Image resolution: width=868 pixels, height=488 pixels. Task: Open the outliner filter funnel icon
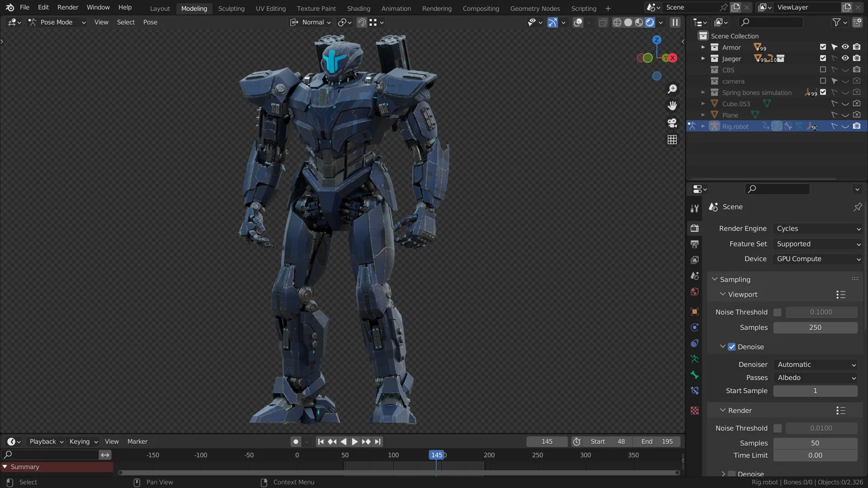tap(837, 22)
